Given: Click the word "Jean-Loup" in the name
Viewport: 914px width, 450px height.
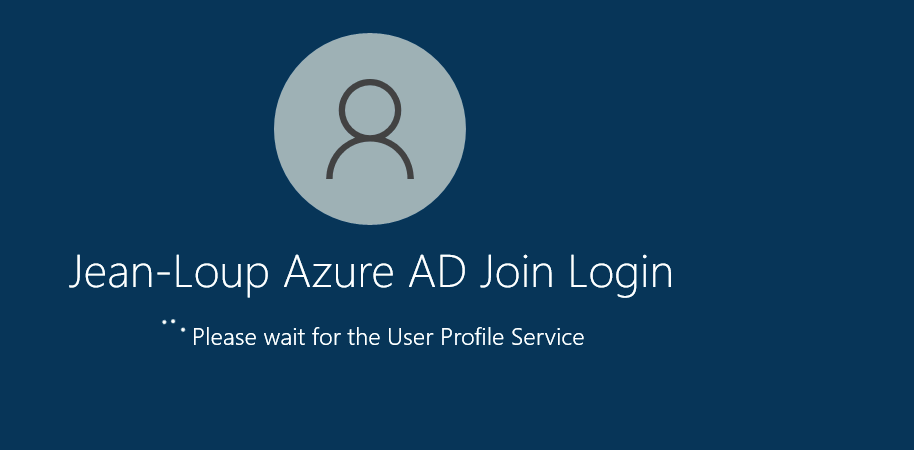Looking at the screenshot, I should coord(169,273).
